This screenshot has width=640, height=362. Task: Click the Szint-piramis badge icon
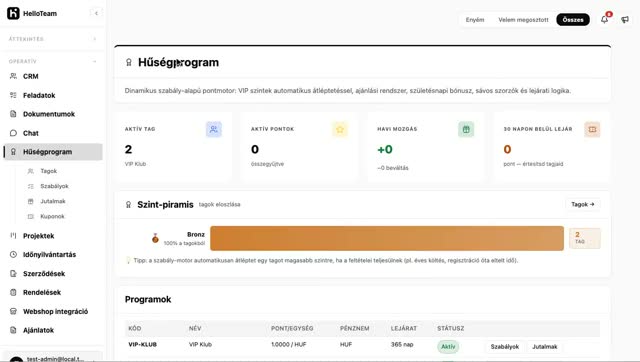click(128, 204)
